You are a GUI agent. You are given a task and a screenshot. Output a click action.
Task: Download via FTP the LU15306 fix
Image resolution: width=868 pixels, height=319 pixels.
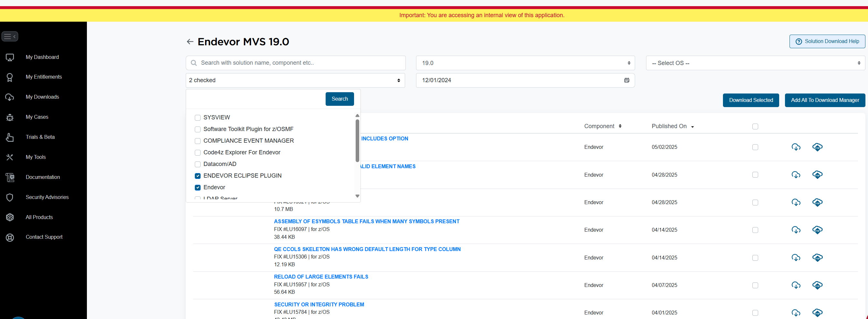[818, 258]
